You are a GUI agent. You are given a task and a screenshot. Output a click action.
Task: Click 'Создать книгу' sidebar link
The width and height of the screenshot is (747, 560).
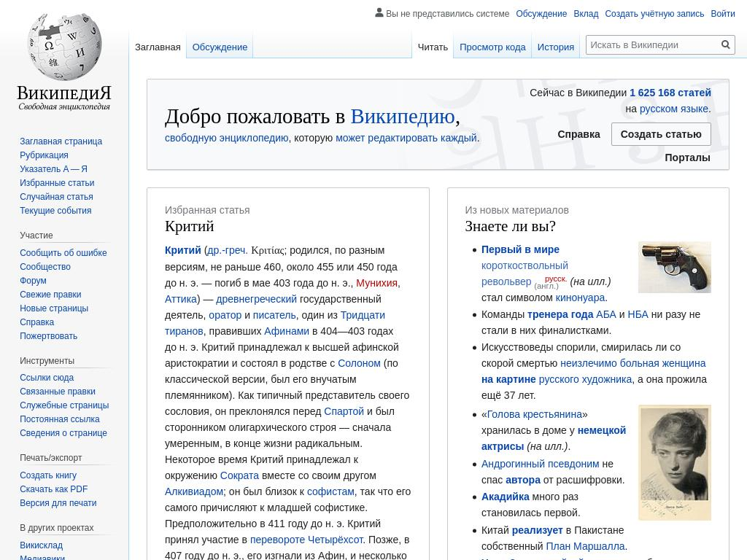pos(48,475)
